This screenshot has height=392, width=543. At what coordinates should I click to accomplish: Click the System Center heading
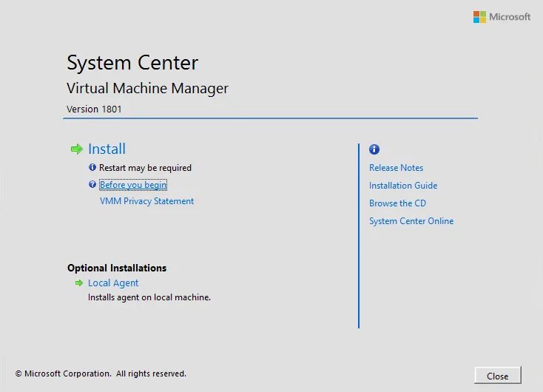tap(132, 63)
